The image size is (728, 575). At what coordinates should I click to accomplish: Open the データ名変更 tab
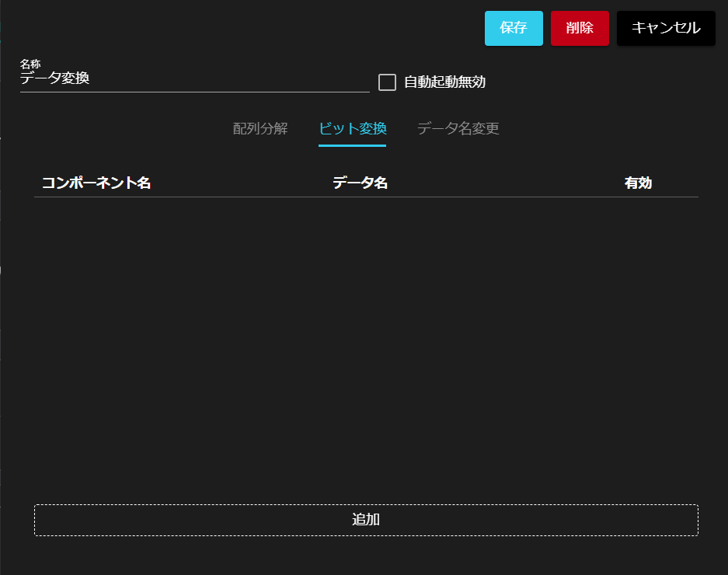pyautogui.click(x=458, y=129)
